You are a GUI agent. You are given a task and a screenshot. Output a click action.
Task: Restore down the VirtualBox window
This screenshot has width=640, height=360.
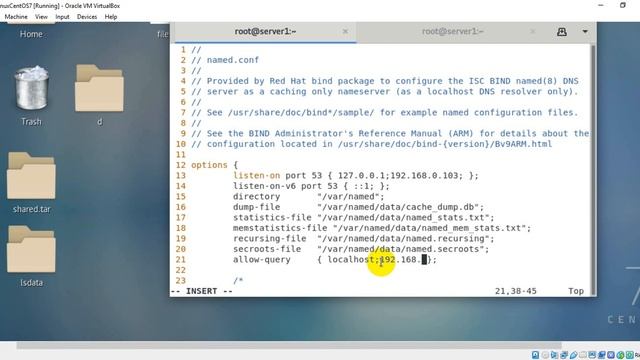(622, 5)
